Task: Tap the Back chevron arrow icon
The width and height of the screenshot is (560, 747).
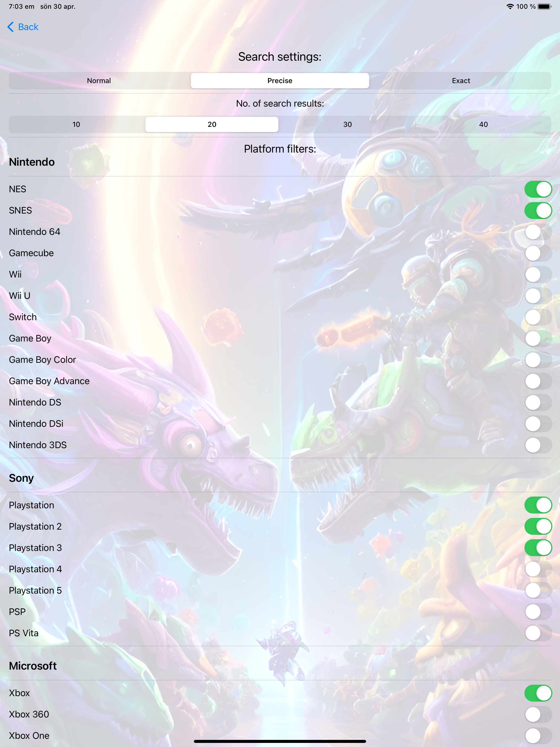Action: (x=10, y=27)
